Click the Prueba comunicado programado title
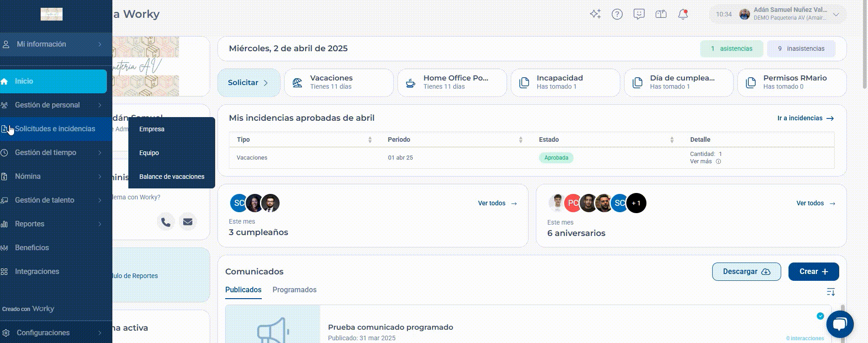 tap(391, 327)
